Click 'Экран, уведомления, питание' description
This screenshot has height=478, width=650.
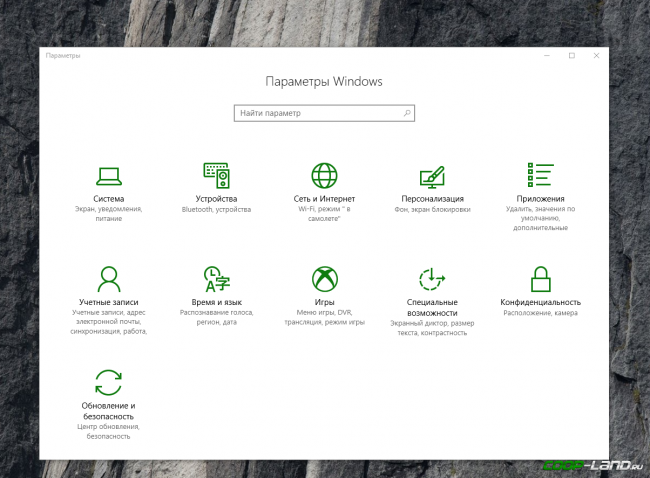(109, 214)
